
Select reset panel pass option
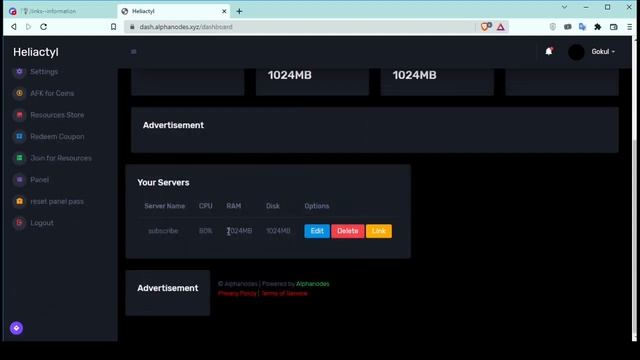[48, 201]
